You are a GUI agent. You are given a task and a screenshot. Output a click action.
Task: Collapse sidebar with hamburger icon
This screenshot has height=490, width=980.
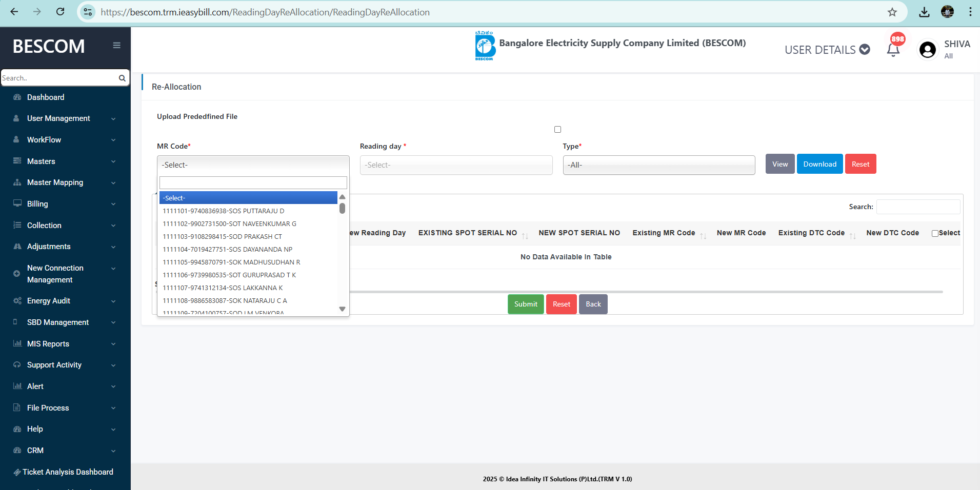pos(117,45)
